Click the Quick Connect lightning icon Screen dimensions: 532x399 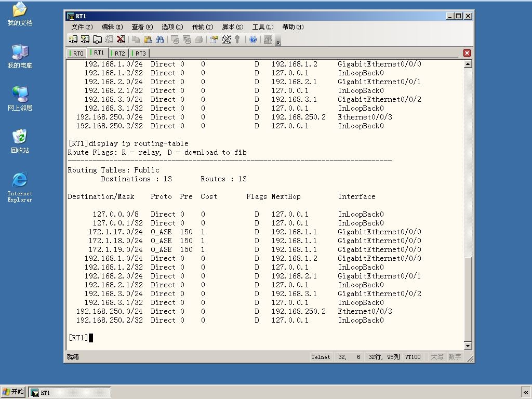pyautogui.click(x=85, y=39)
